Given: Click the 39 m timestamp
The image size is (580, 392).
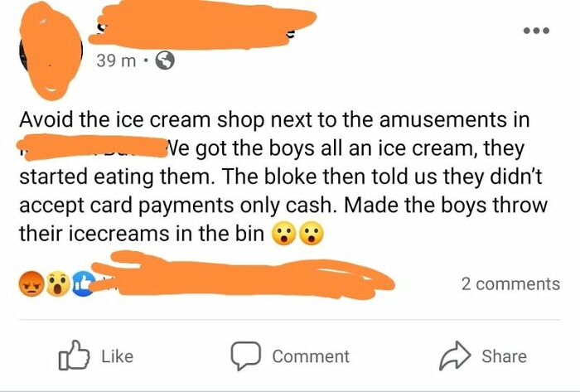Looking at the screenshot, I should pyautogui.click(x=116, y=60).
